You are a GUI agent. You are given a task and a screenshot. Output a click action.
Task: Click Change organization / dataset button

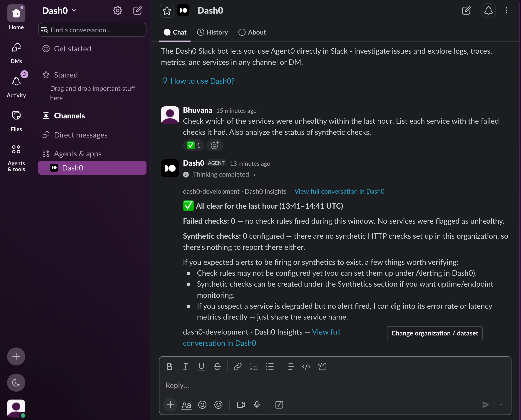435,333
